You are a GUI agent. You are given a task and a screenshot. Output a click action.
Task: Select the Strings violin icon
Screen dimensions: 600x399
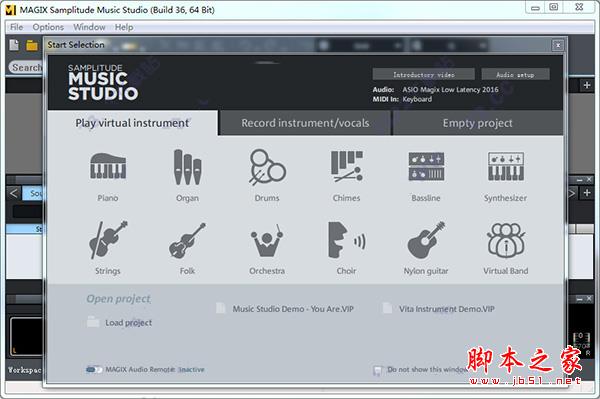pyautogui.click(x=108, y=240)
